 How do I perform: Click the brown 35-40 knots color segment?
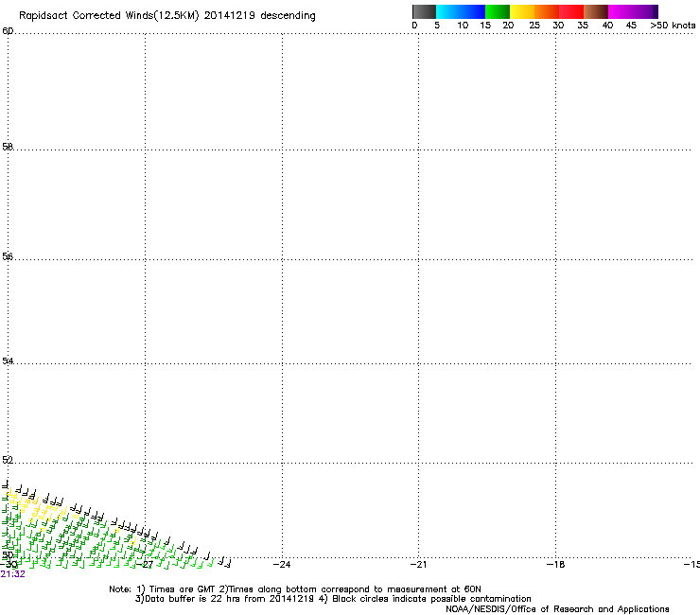click(x=596, y=11)
